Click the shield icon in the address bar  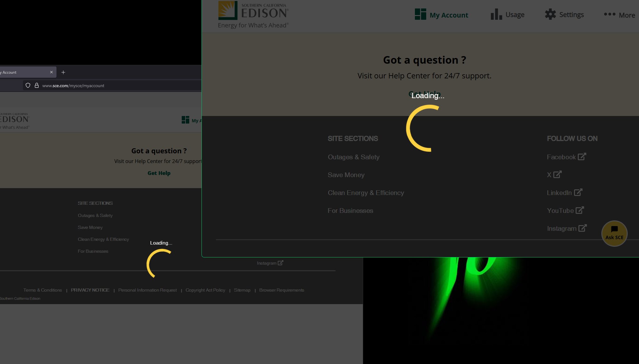click(28, 85)
